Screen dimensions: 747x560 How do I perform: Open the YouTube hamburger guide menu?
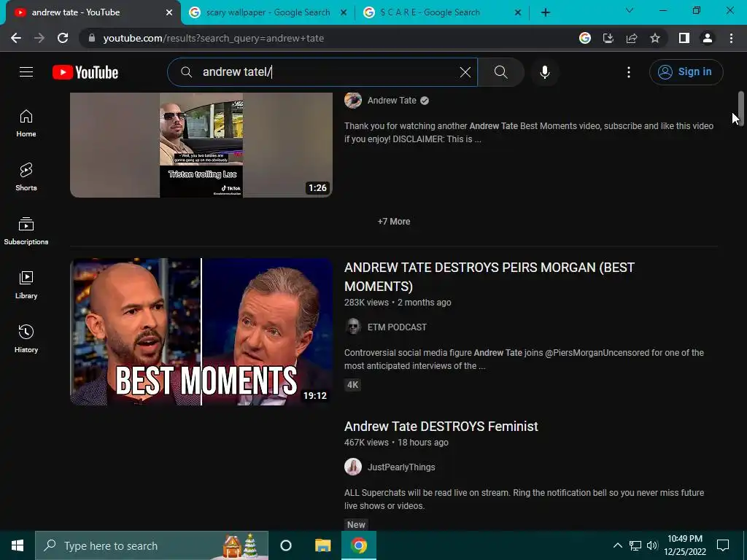pos(26,72)
